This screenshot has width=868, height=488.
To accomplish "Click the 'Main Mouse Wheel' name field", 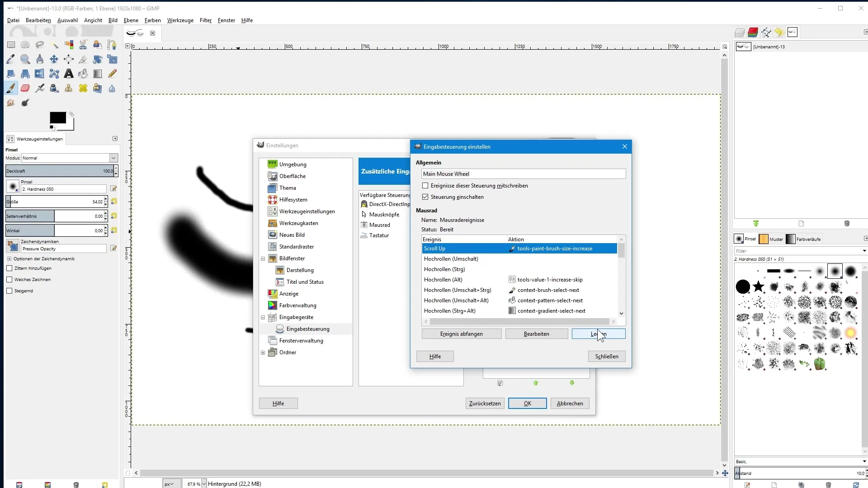I will tap(524, 174).
